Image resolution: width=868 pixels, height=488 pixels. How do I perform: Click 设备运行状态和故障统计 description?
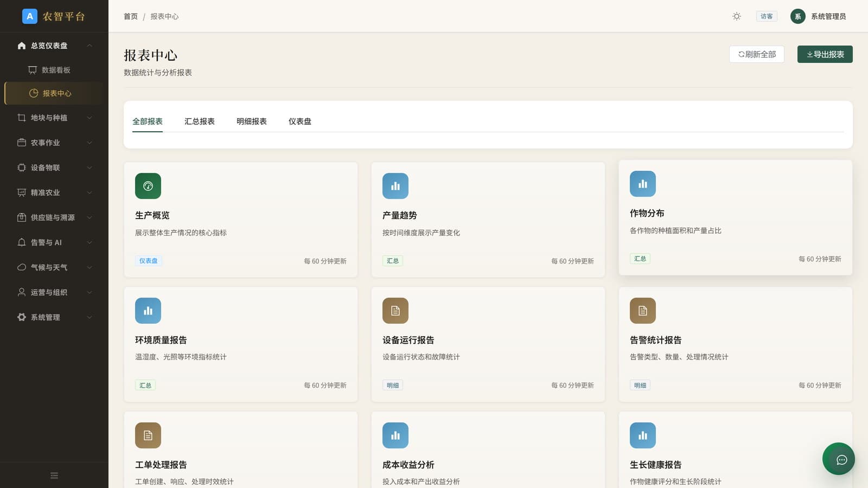coord(421,357)
